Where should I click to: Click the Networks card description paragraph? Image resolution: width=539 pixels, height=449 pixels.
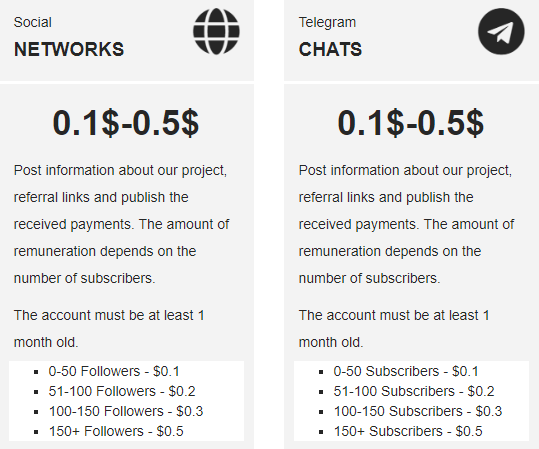121,224
